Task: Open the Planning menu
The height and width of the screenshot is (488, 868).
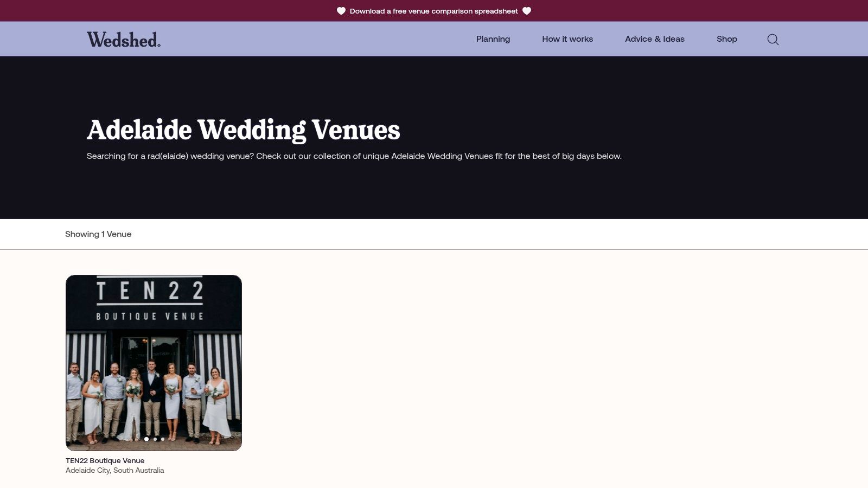Action: (493, 38)
